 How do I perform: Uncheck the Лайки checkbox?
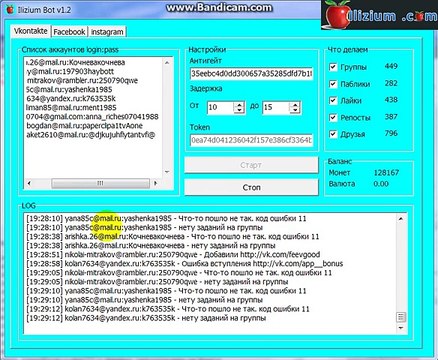coord(333,100)
